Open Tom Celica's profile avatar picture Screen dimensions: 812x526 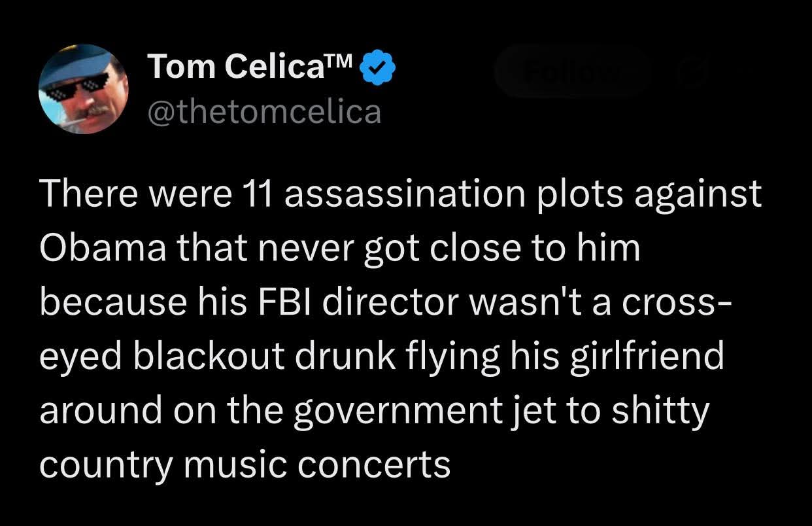tap(84, 89)
